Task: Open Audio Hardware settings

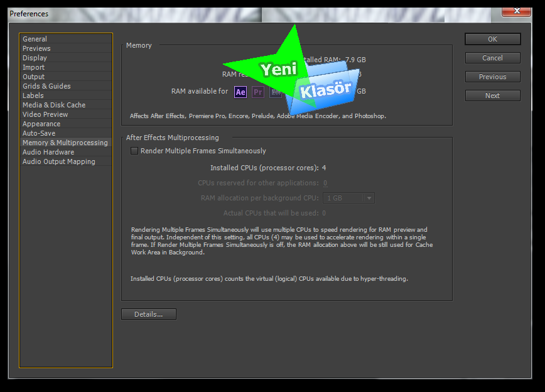Action: 48,152
